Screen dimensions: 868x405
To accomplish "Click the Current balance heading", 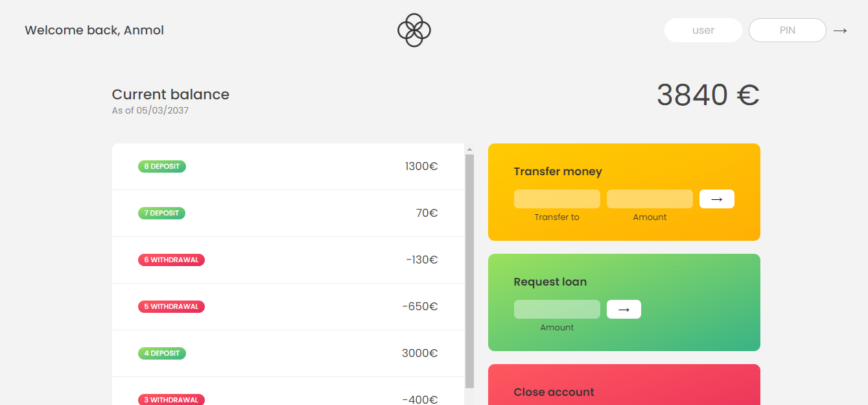I will coord(170,94).
